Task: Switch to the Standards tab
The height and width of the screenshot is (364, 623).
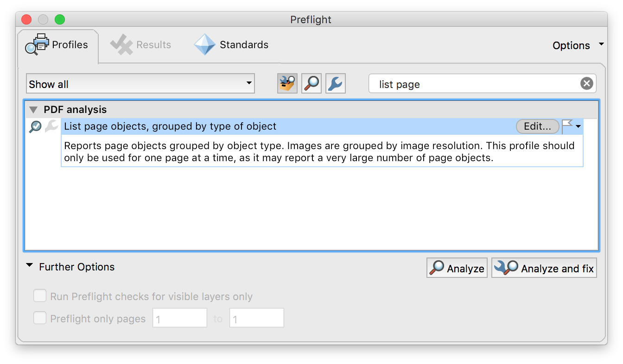Action: (x=232, y=45)
